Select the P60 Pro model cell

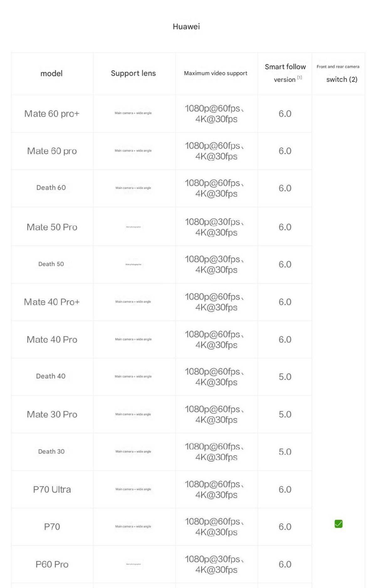pyautogui.click(x=52, y=564)
